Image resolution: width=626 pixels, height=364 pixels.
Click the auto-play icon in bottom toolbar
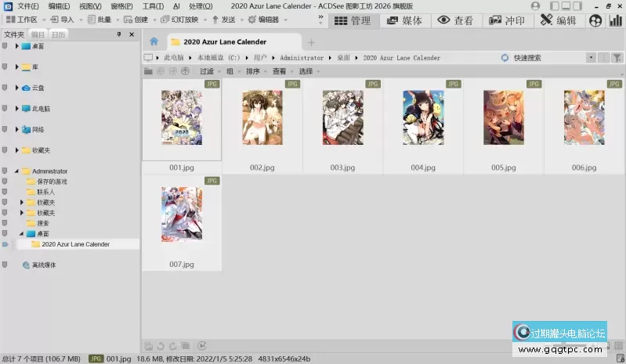tap(202, 346)
